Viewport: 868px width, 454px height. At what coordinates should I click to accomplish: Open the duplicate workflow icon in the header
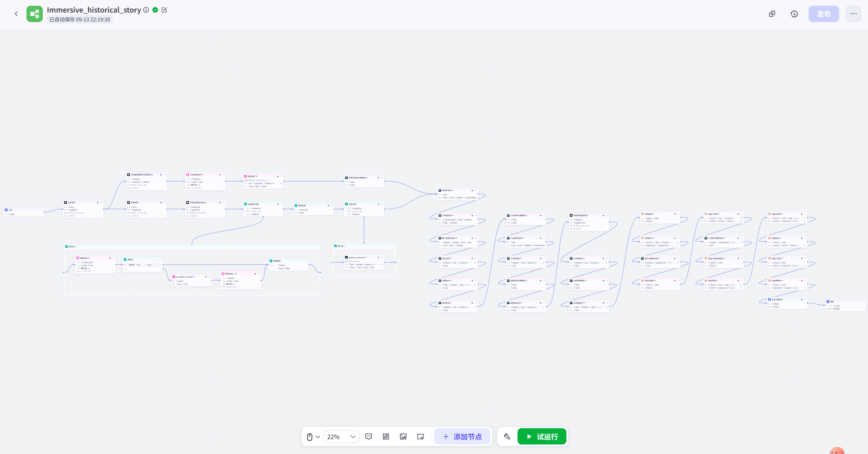pos(772,14)
